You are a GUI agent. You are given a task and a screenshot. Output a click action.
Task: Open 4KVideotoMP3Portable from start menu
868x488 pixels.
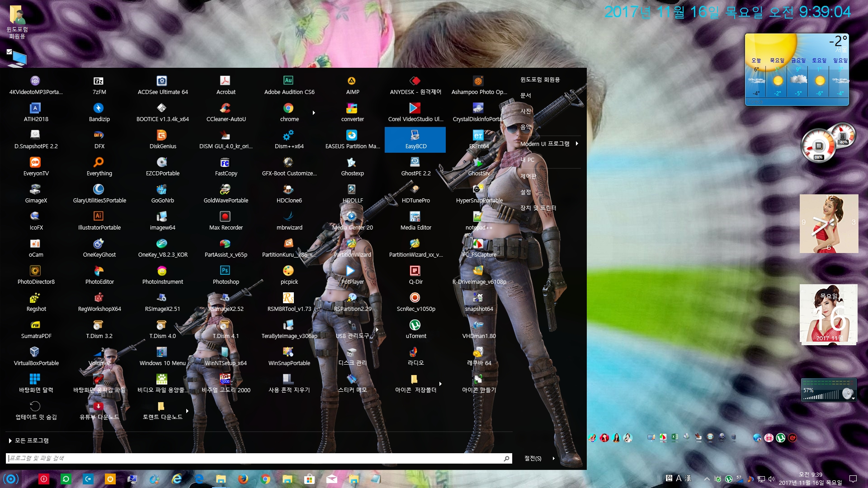click(36, 86)
